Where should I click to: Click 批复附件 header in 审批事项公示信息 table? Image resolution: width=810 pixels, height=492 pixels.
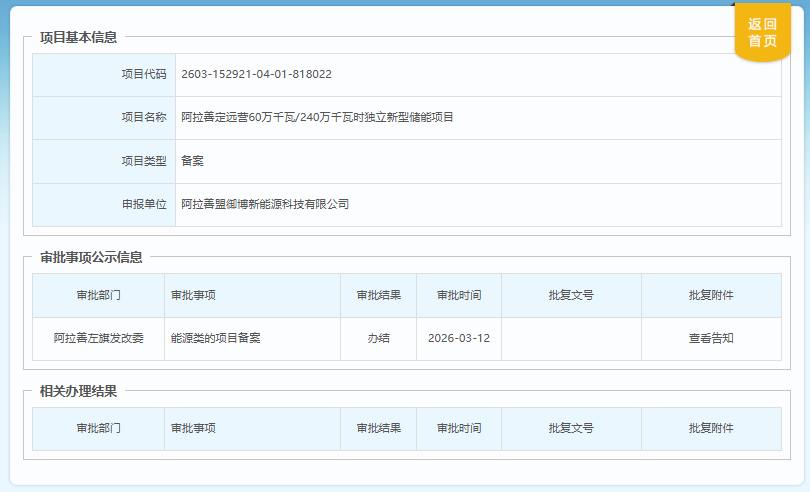710,295
